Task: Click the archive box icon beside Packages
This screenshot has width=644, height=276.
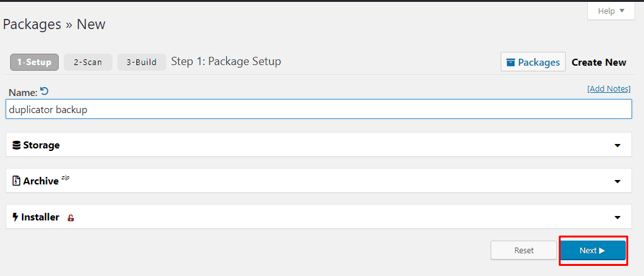Action: (511, 63)
